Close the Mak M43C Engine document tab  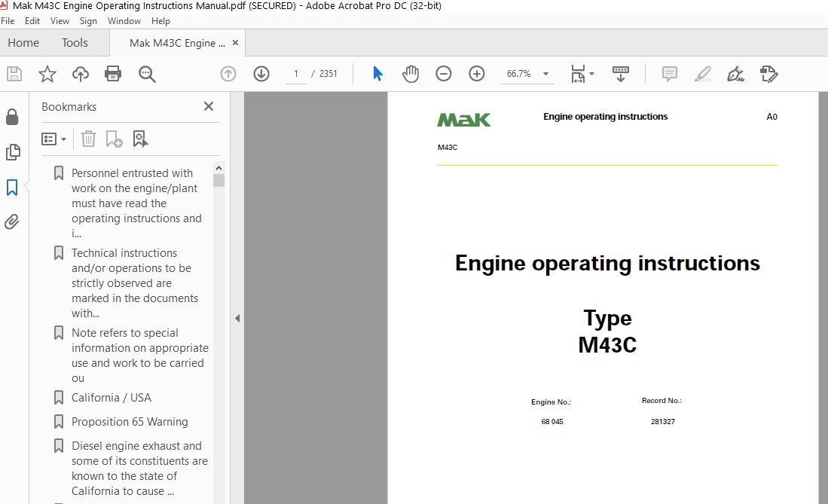(236, 43)
